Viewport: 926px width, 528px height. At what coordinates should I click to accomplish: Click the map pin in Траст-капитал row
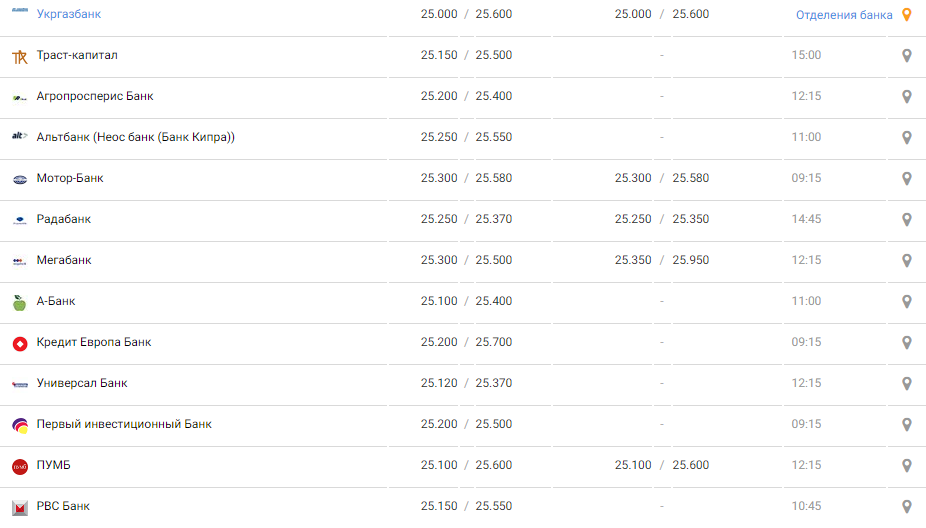(x=907, y=56)
